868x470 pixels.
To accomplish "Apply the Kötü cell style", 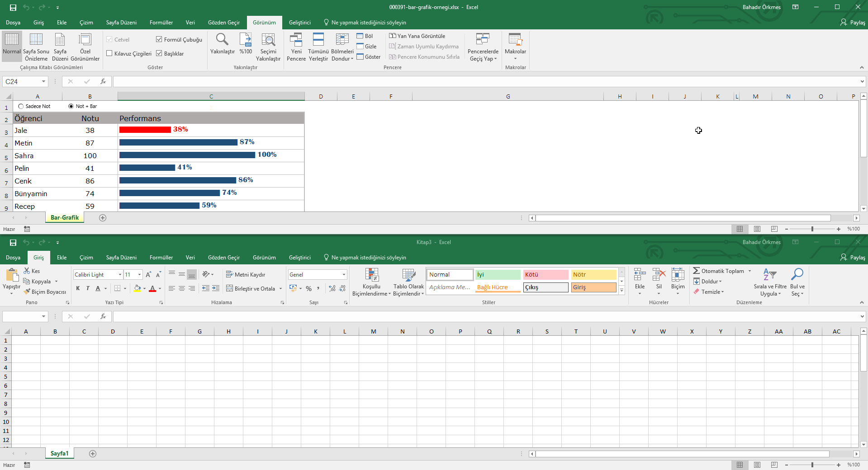I will [x=545, y=274].
